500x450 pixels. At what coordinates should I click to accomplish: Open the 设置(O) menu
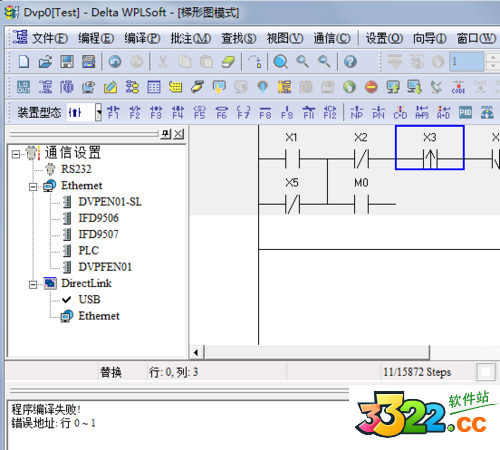pos(384,38)
